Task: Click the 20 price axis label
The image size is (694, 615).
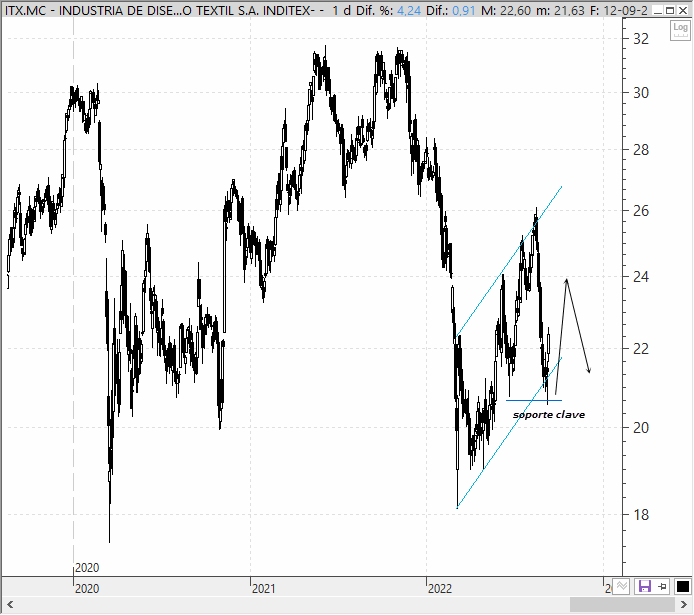Action: click(641, 428)
